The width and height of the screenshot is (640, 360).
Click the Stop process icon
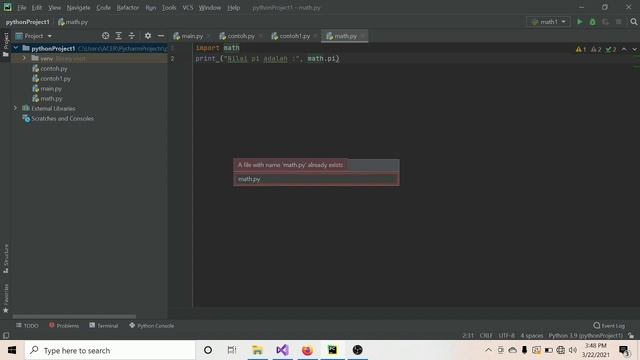619,22
